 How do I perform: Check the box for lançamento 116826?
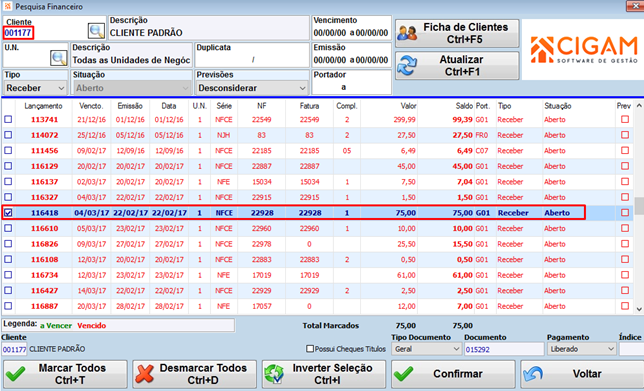[8, 244]
